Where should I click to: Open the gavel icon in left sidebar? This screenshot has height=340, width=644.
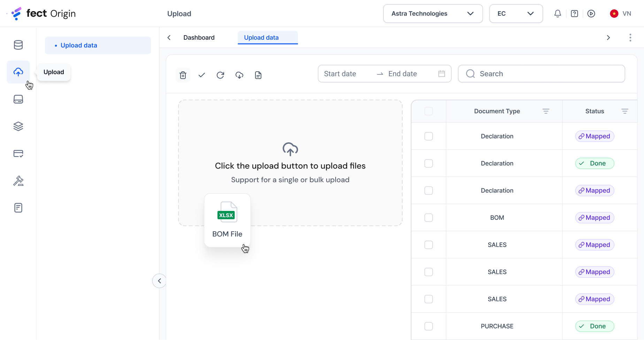pyautogui.click(x=18, y=181)
